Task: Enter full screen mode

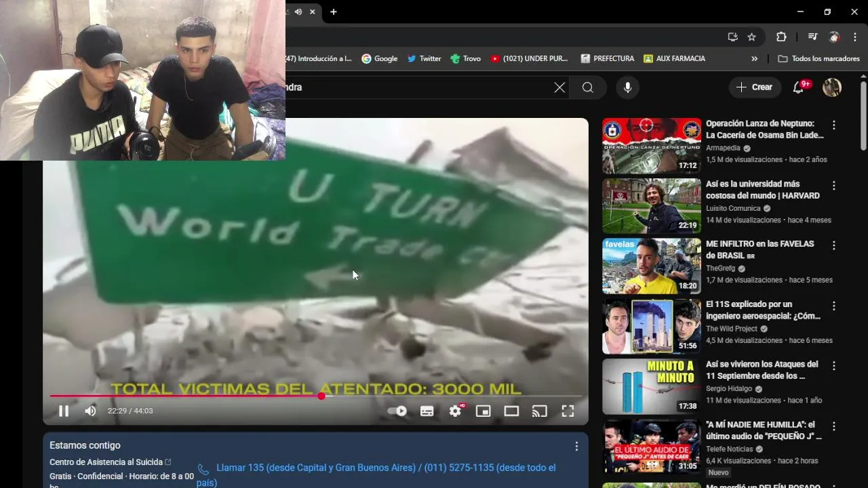Action: tap(568, 411)
